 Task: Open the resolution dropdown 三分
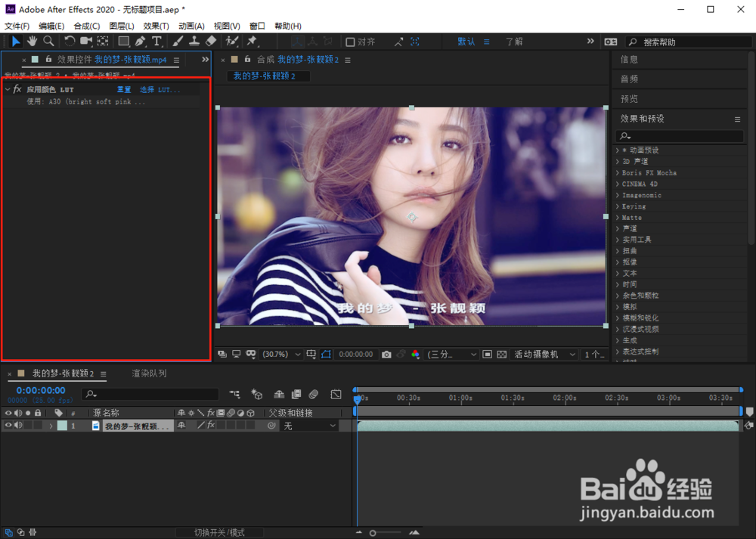coord(452,355)
